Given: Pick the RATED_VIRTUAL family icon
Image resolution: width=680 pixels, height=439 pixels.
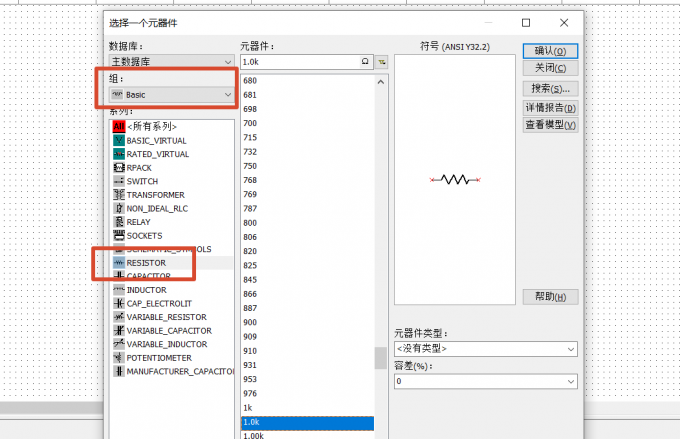Looking at the screenshot, I should coord(119,154).
